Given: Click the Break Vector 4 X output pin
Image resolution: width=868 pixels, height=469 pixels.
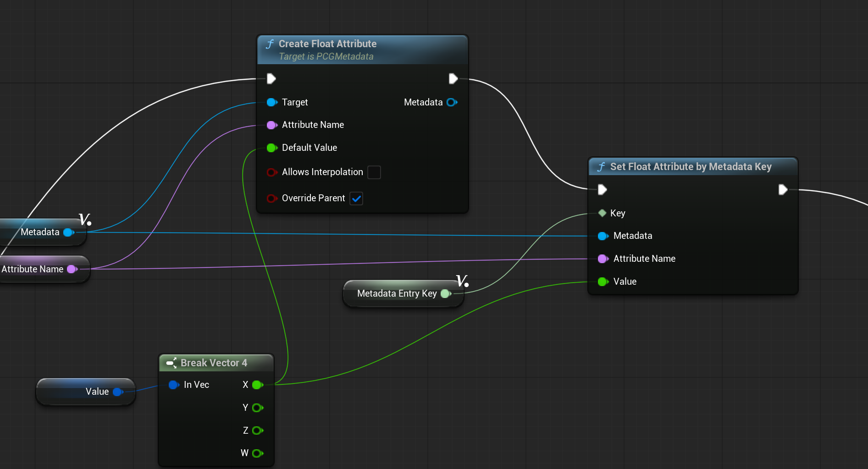Looking at the screenshot, I should pos(257,385).
